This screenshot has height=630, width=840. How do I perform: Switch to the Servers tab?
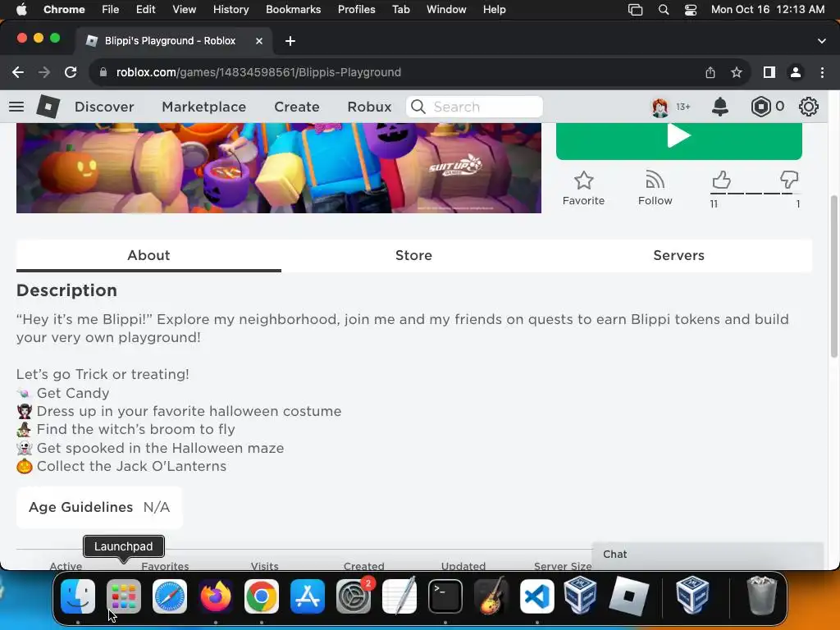click(x=678, y=256)
